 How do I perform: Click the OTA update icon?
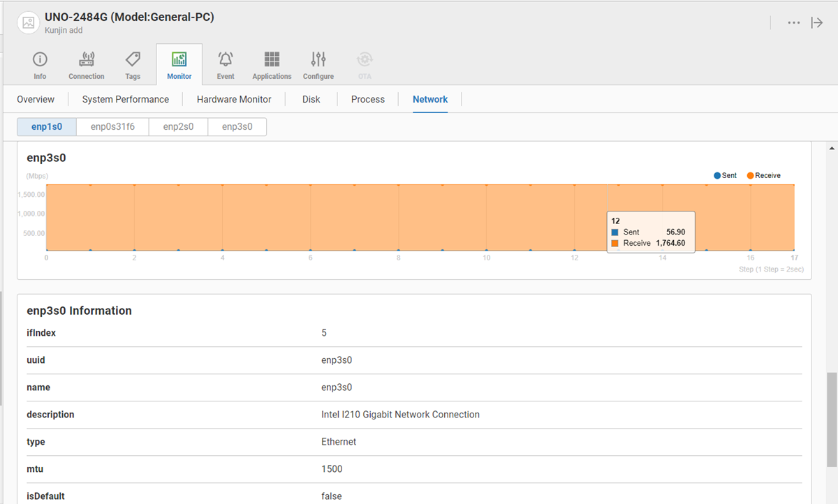pyautogui.click(x=365, y=59)
